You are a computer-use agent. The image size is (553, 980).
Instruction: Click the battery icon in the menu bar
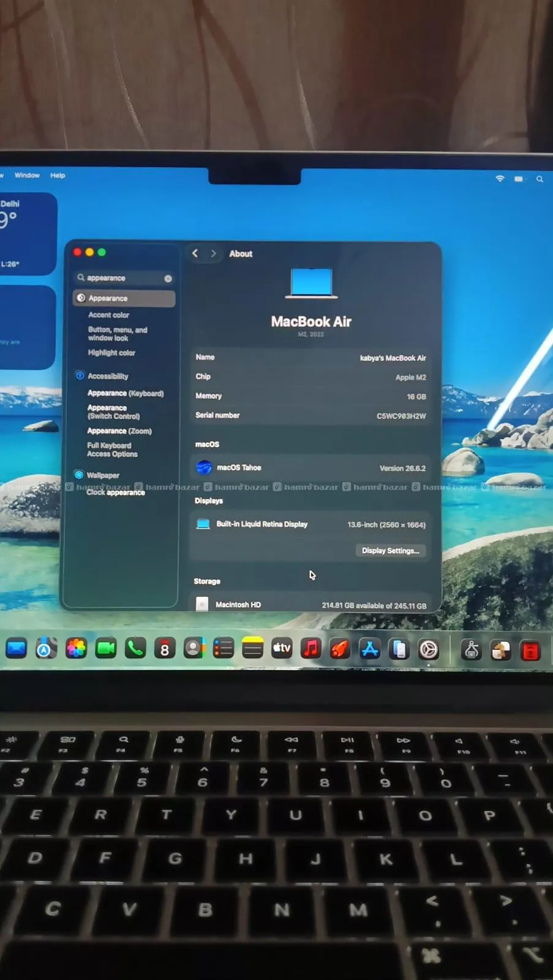[519, 179]
